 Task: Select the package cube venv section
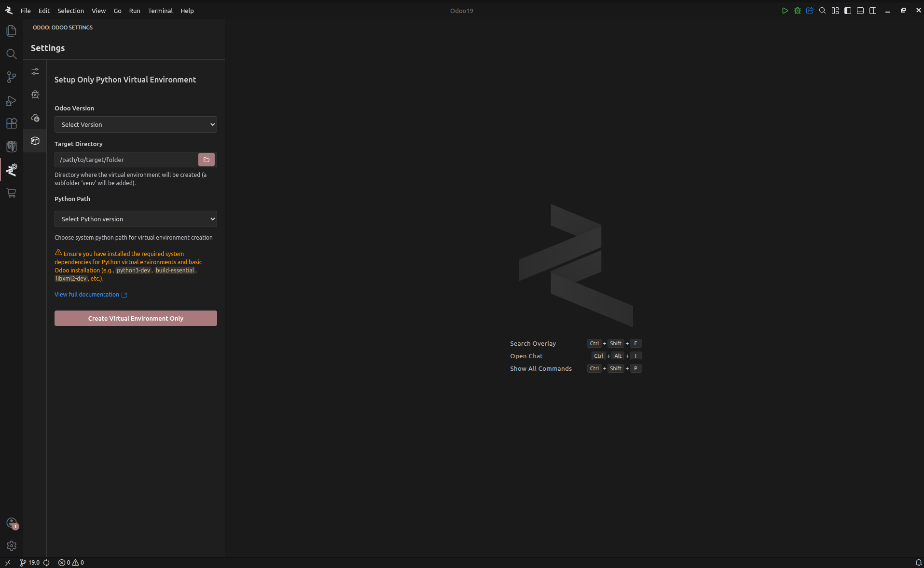tap(35, 141)
